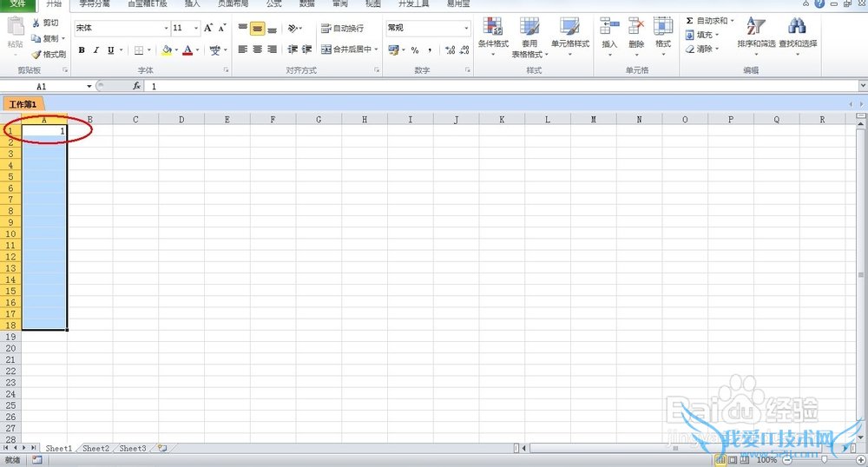Select the Format Painter (格式刷) brush
The width and height of the screenshot is (868, 467).
(x=49, y=54)
